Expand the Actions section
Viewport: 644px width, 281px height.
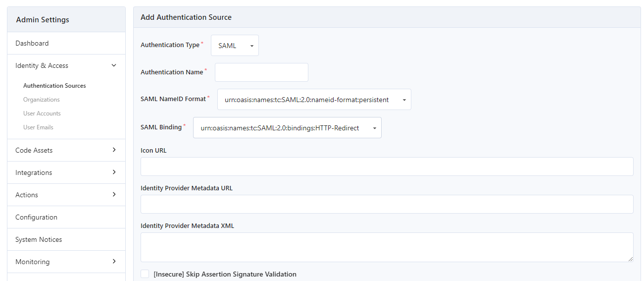pyautogui.click(x=66, y=195)
